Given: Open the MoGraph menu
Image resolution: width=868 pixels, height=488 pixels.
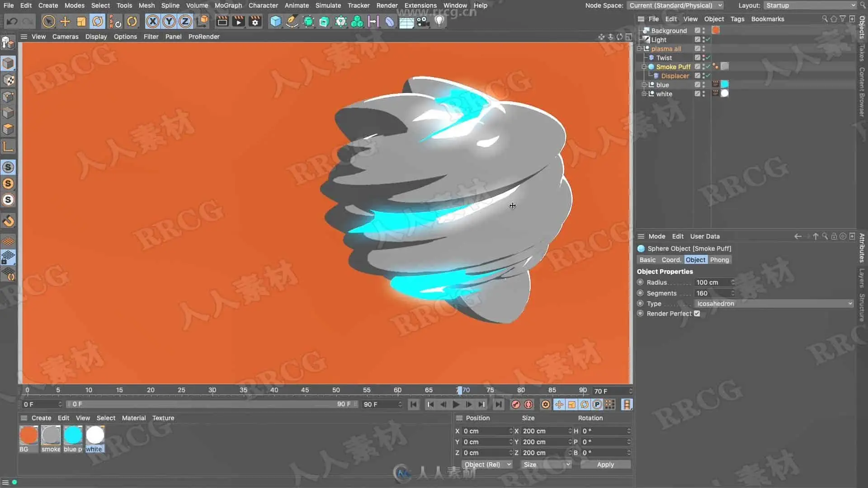Looking at the screenshot, I should [228, 5].
